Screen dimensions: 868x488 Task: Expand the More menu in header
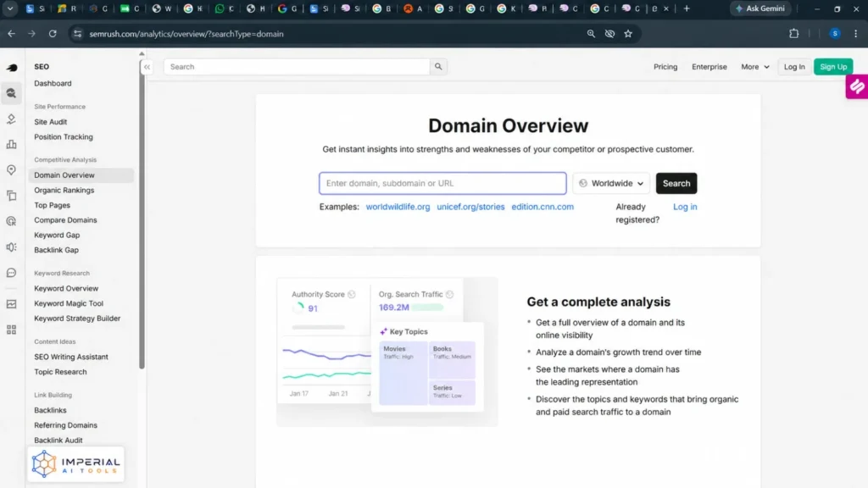coord(755,66)
